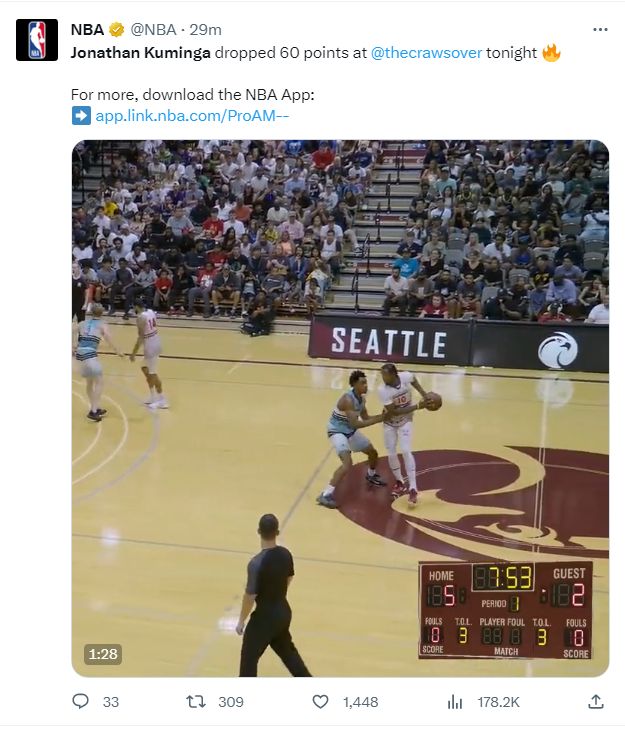Click the blue arrow emoji before the app link
The width and height of the screenshot is (625, 730).
pyautogui.click(x=81, y=115)
